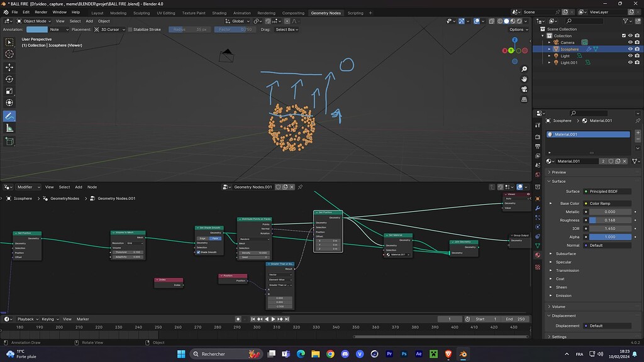The width and height of the screenshot is (644, 362).
Task: Open the Geometry Nodes menu bar Add entry
Action: [x=78, y=187]
